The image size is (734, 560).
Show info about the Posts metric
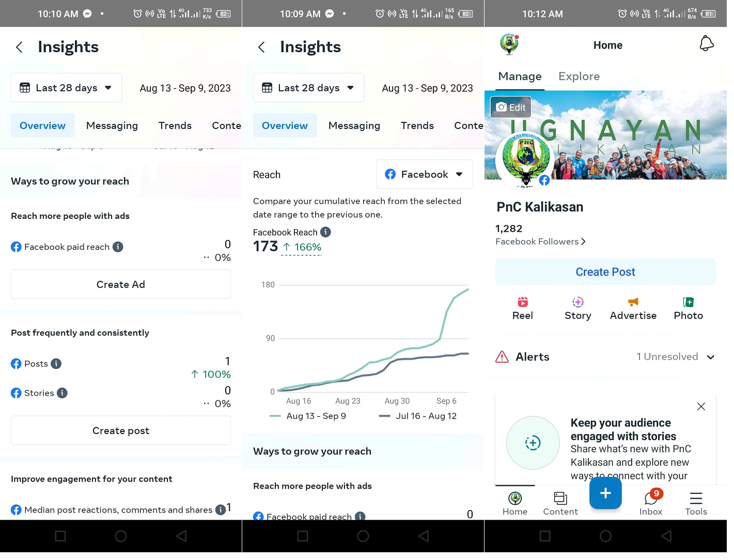pos(56,364)
